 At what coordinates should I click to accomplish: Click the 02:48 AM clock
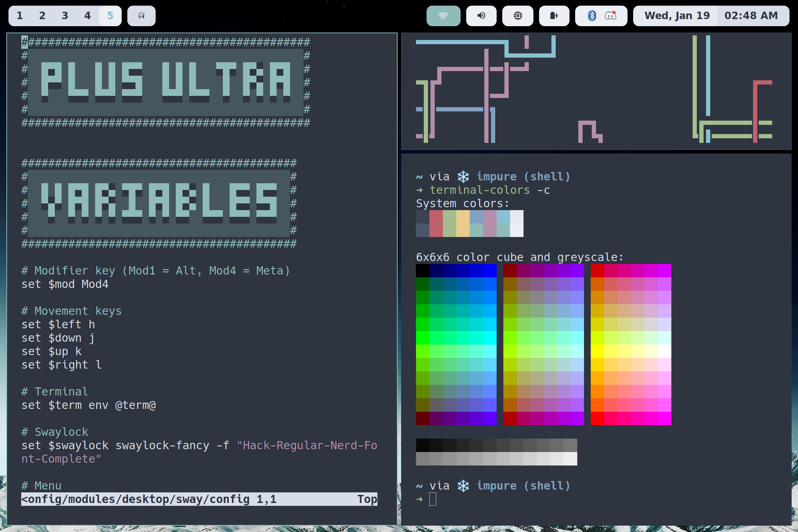(751, 16)
